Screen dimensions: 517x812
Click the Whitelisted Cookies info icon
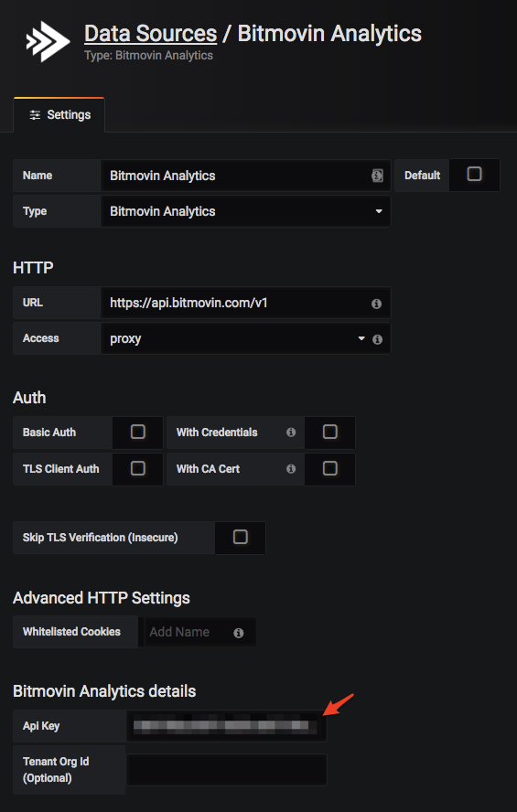238,633
